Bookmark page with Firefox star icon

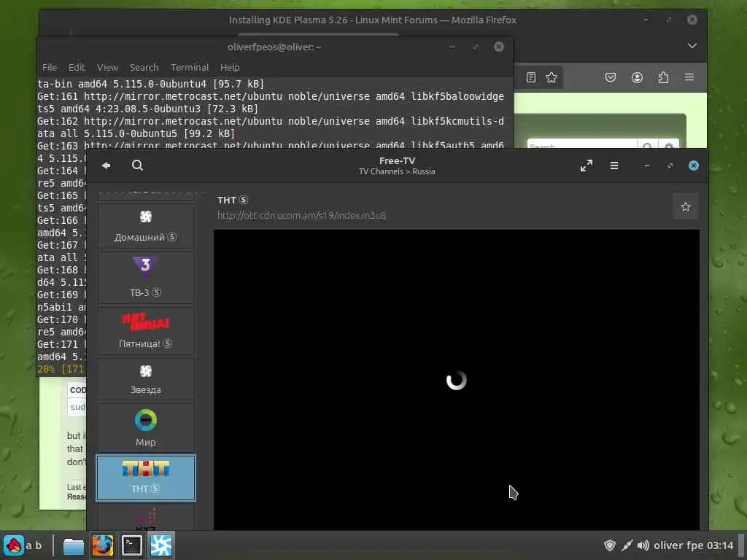(551, 77)
